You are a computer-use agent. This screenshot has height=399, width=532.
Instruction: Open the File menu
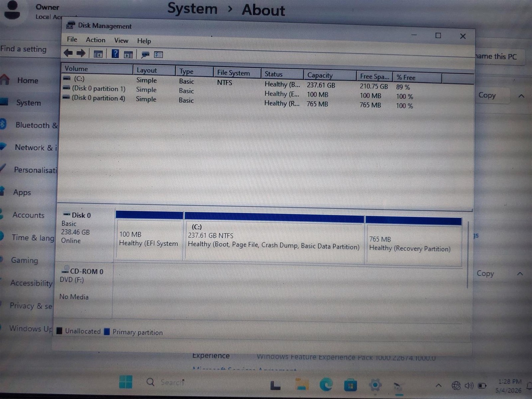[72, 39]
